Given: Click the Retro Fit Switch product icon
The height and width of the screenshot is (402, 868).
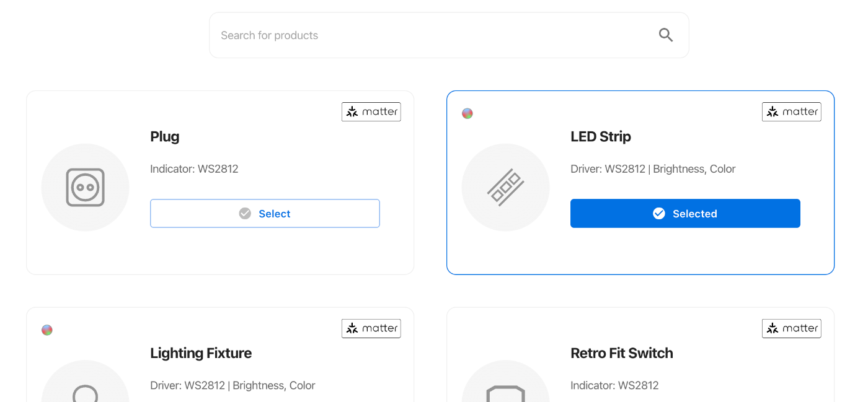Looking at the screenshot, I should (506, 393).
